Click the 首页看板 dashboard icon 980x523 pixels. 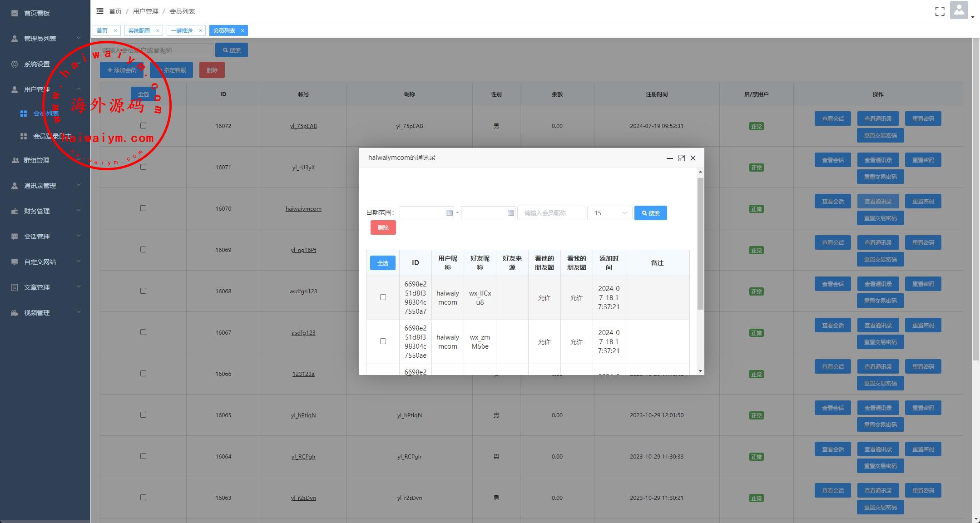15,13
